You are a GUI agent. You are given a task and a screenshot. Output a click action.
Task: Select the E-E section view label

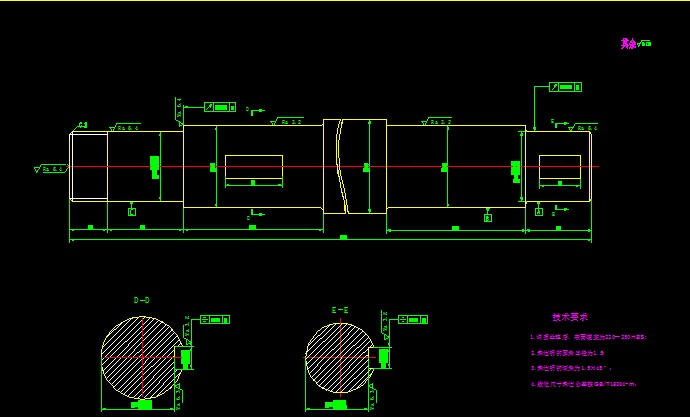[340, 311]
